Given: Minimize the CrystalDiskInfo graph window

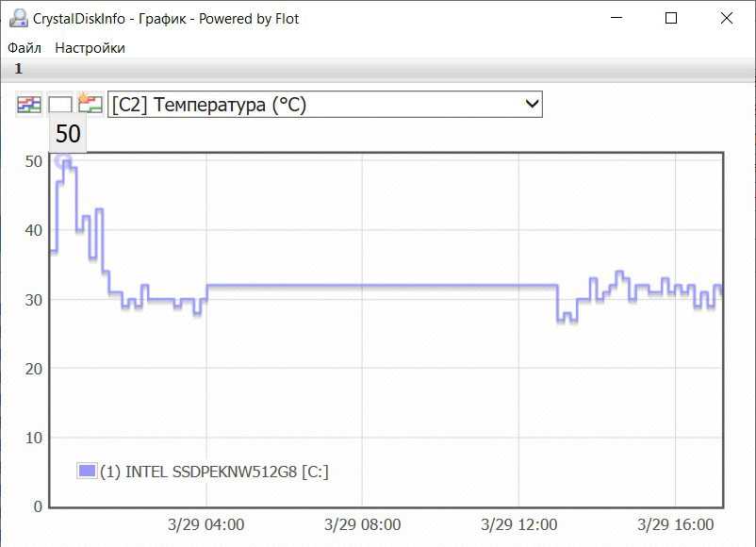Looking at the screenshot, I should click(617, 18).
